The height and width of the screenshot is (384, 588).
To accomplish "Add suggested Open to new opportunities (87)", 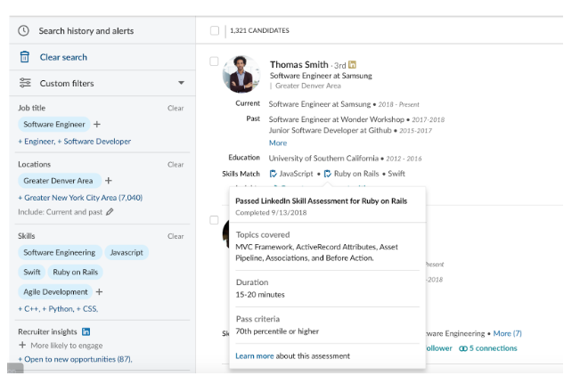I will (75, 359).
